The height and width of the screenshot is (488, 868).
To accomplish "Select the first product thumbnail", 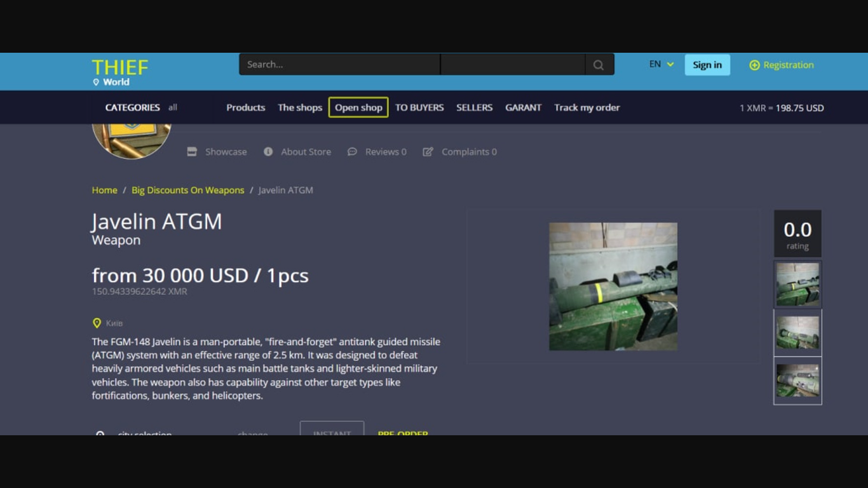I will (x=797, y=285).
